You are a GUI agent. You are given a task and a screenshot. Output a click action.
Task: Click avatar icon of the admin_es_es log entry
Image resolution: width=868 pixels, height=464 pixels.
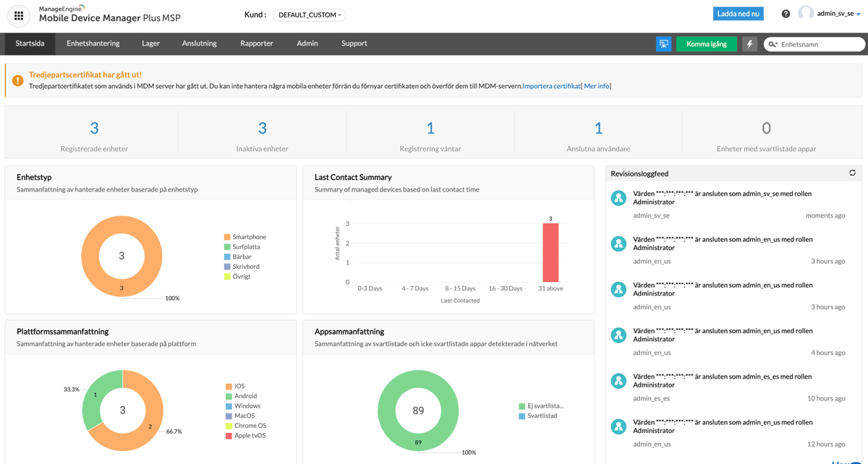click(x=618, y=381)
